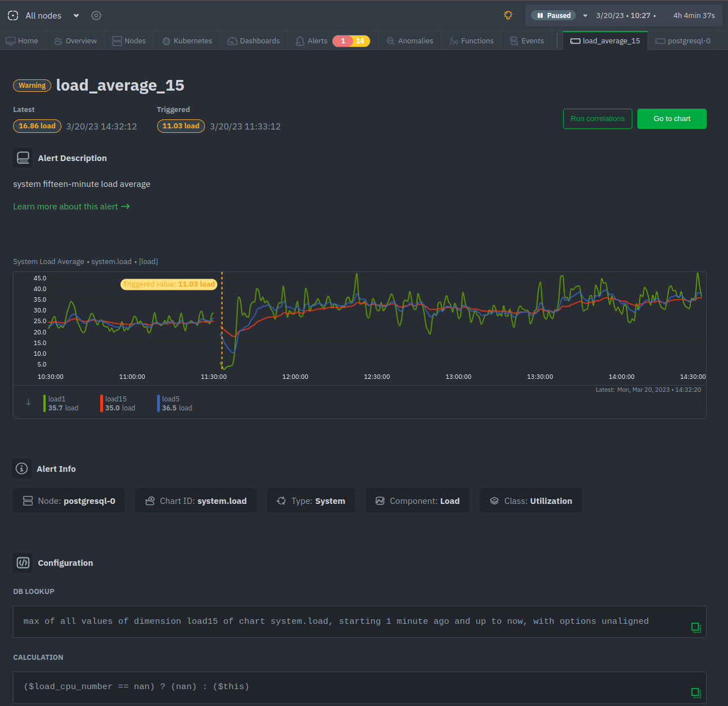Viewport: 728px width, 706px height.
Task: Expand the All nodes dropdown
Action: click(x=76, y=16)
